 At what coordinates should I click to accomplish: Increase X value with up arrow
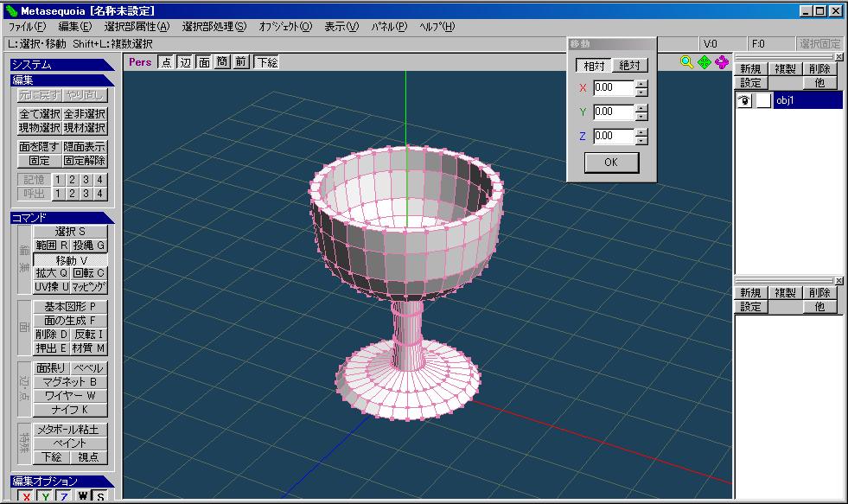[x=641, y=84]
